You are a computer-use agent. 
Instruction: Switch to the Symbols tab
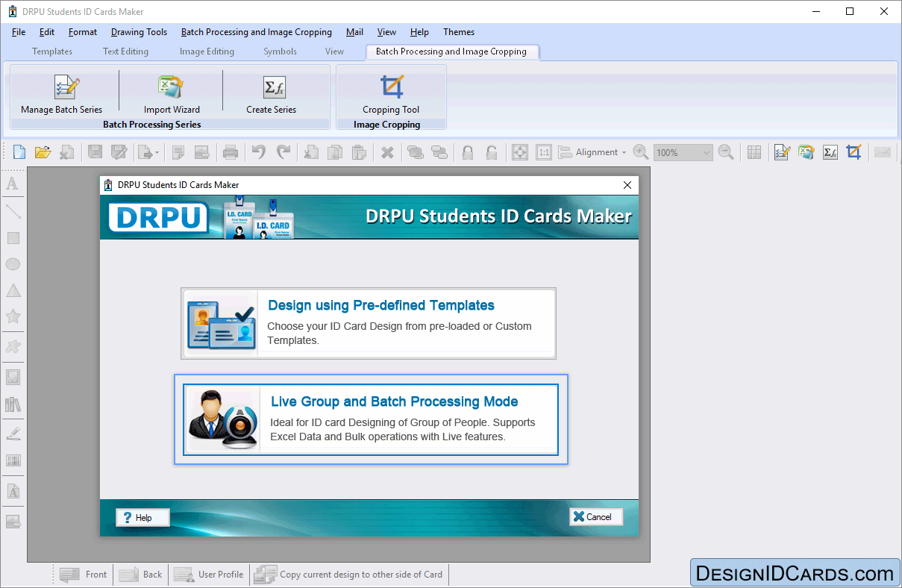click(280, 51)
